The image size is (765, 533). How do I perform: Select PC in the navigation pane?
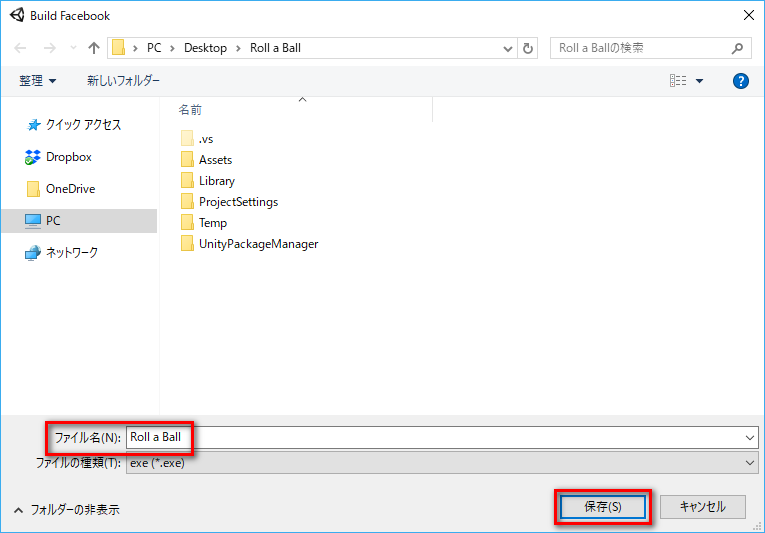(79, 221)
